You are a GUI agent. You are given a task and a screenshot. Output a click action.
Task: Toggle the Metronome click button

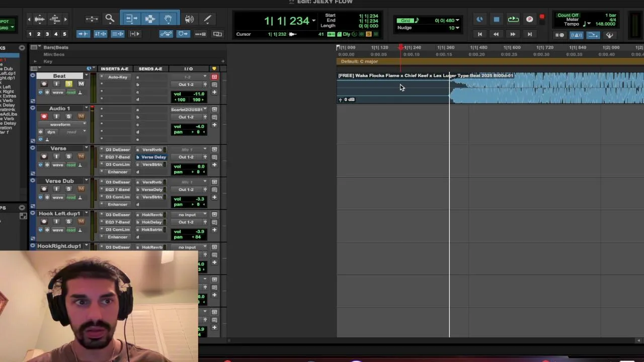tap(577, 35)
